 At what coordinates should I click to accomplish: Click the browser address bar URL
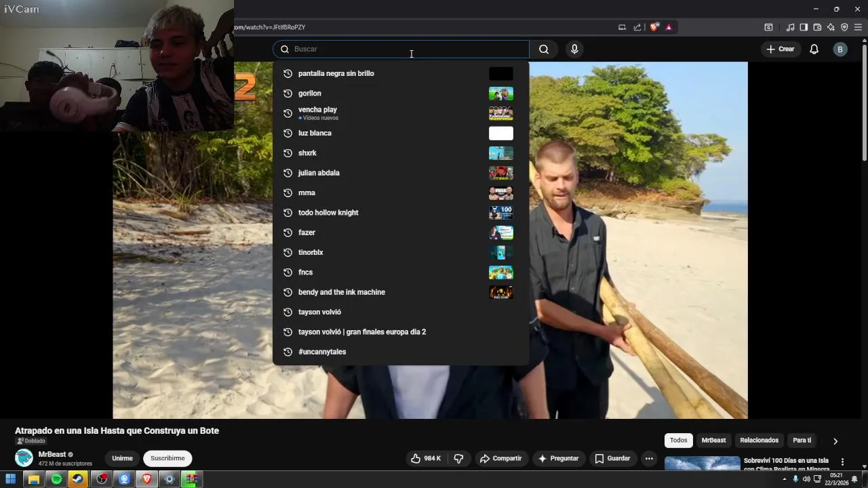(x=270, y=27)
